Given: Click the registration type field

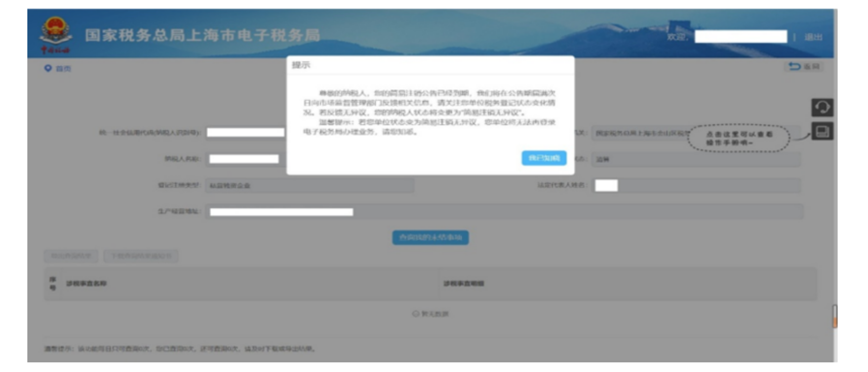Looking at the screenshot, I should (x=309, y=185).
